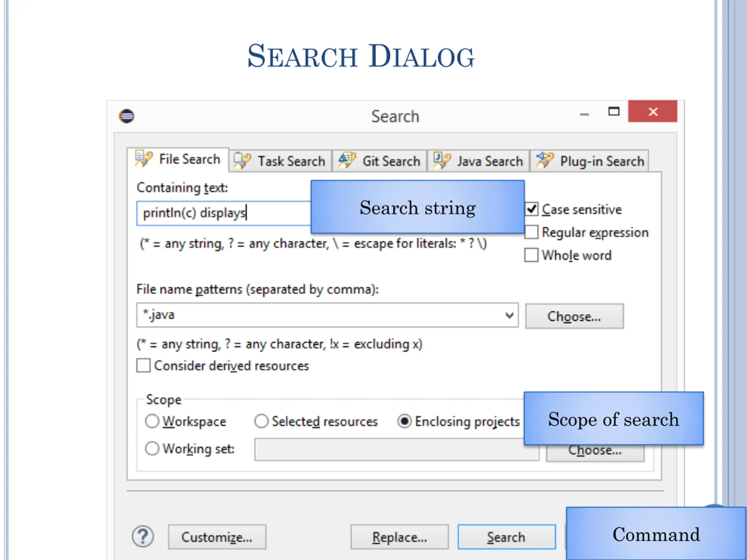Image resolution: width=747 pixels, height=560 pixels.
Task: Click the Git Search tab icon
Action: (347, 160)
